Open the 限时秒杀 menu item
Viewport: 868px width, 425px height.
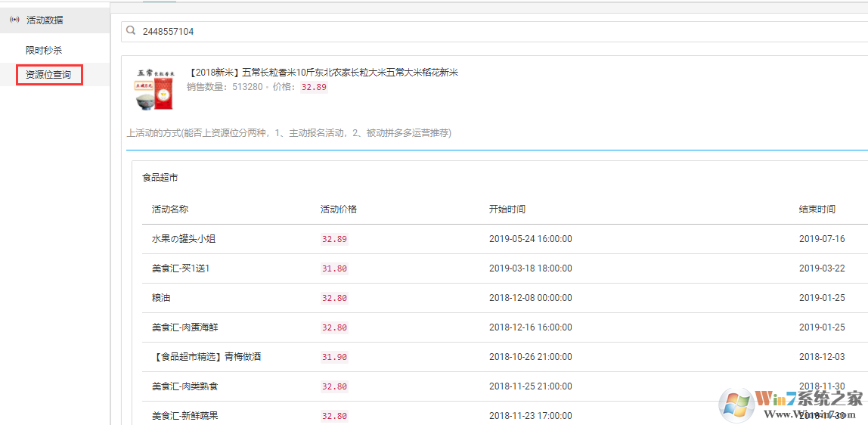(44, 50)
